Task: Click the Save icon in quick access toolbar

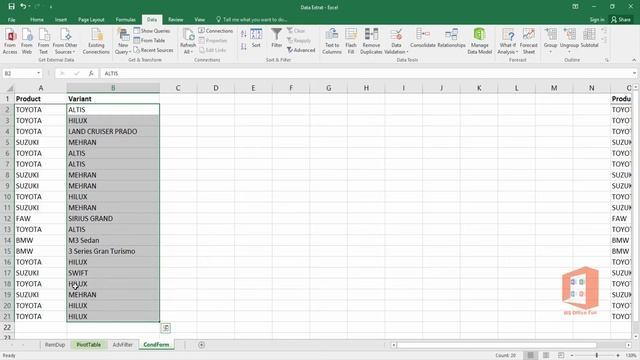Action: click(11, 7)
